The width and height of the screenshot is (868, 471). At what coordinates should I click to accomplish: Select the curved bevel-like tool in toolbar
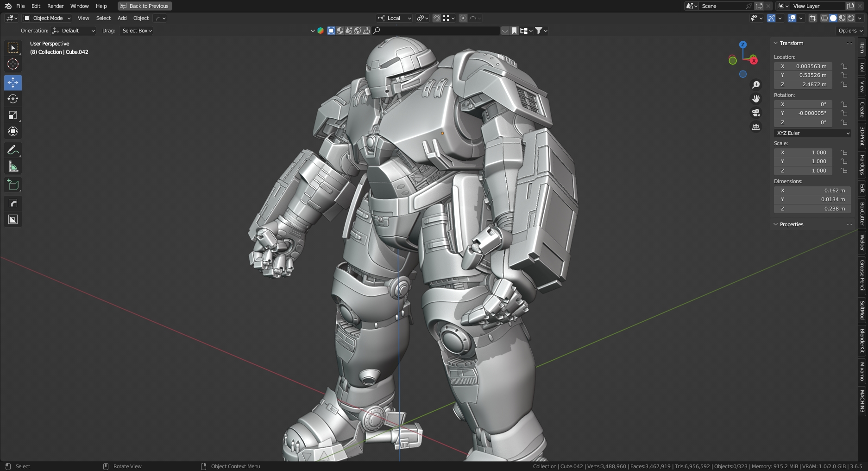(13, 203)
